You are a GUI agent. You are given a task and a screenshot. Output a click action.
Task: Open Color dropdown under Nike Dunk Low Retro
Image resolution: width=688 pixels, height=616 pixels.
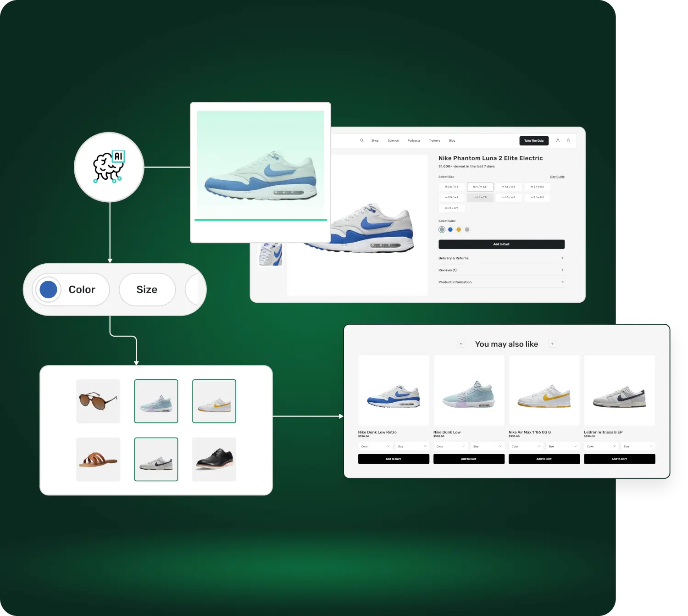[x=375, y=446]
